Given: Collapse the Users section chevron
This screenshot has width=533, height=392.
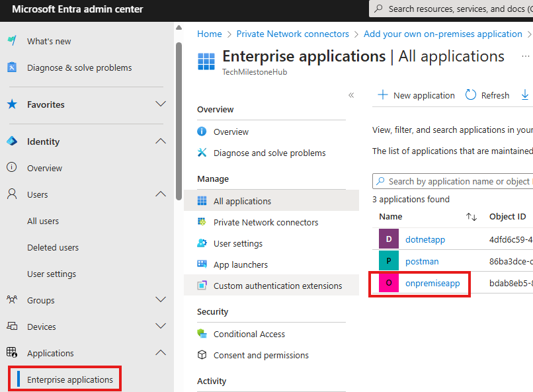Looking at the screenshot, I should (161, 194).
